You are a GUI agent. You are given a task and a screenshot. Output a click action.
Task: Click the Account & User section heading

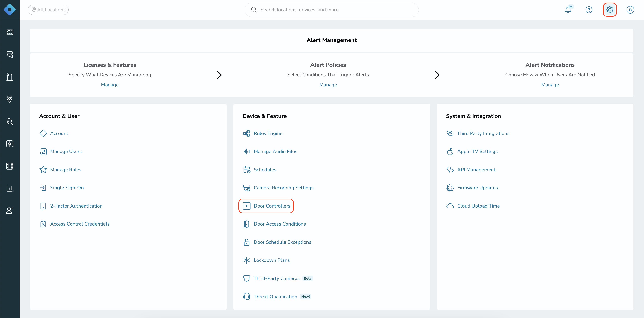(x=59, y=116)
